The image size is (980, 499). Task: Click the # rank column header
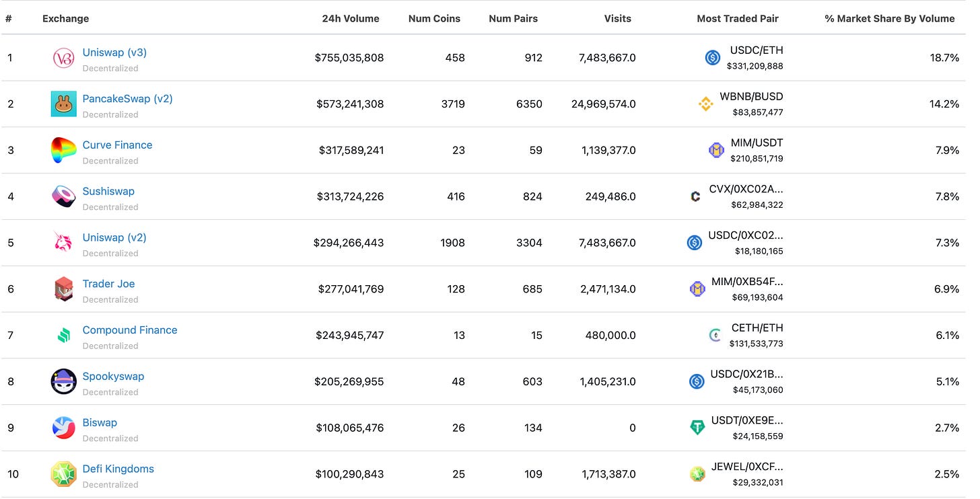(x=9, y=19)
